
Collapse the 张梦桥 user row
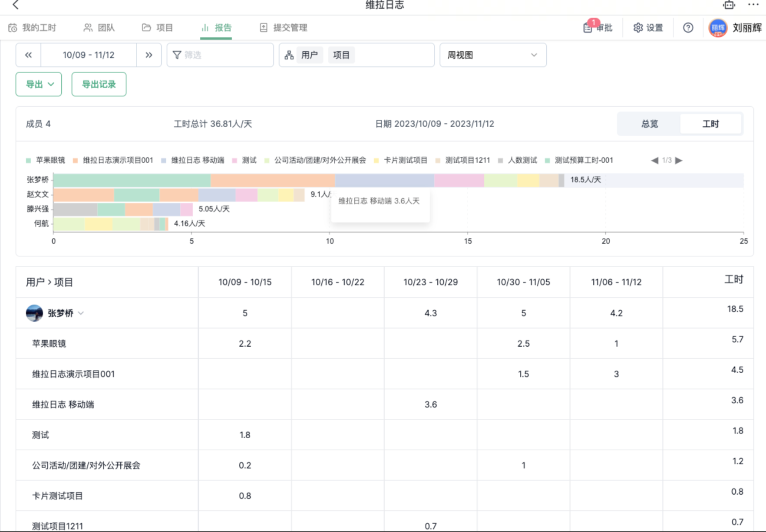tap(81, 313)
